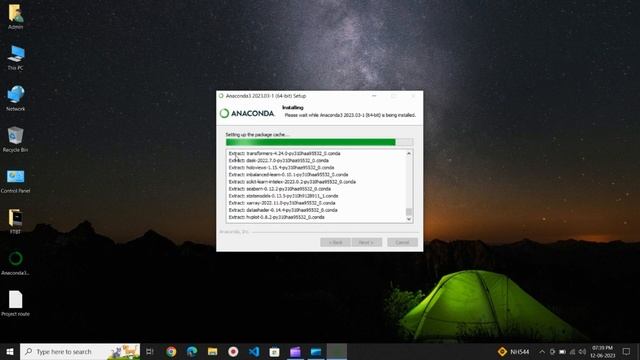640x360 pixels.
Task: Open the Microsoft Store taskbar icon
Action: (275, 351)
